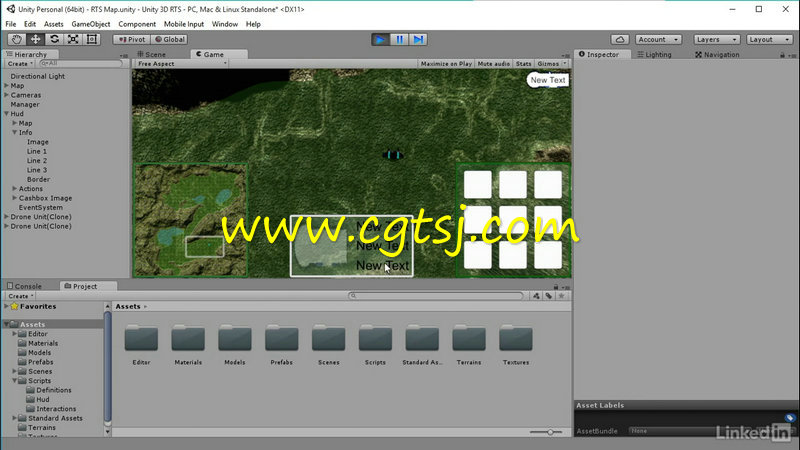
Task: Open the Window menu
Action: [x=224, y=24]
